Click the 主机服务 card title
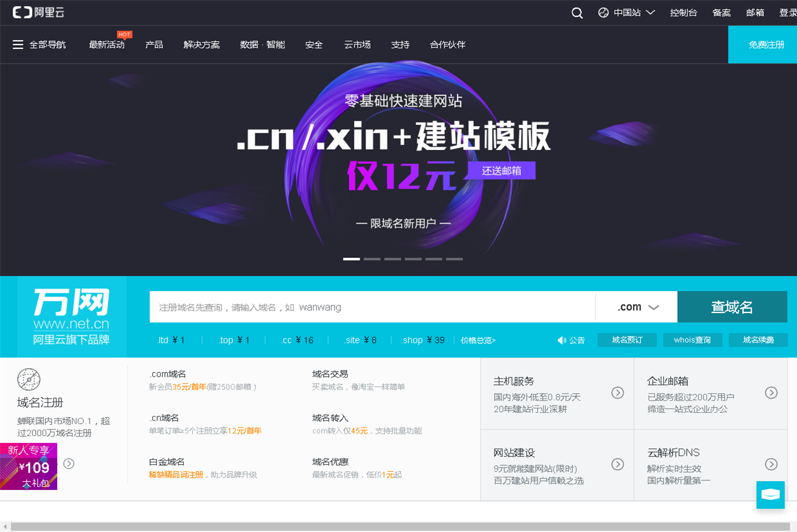This screenshot has height=532, width=797. (x=514, y=381)
